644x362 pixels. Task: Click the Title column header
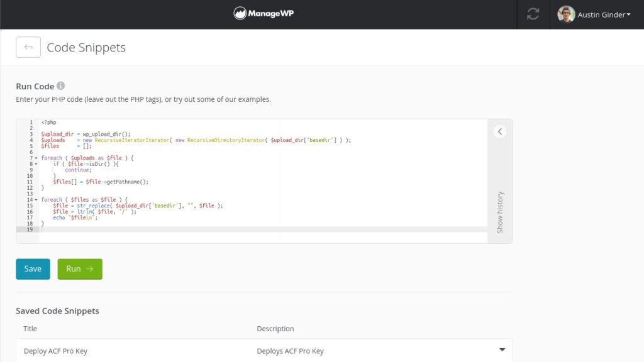click(30, 329)
